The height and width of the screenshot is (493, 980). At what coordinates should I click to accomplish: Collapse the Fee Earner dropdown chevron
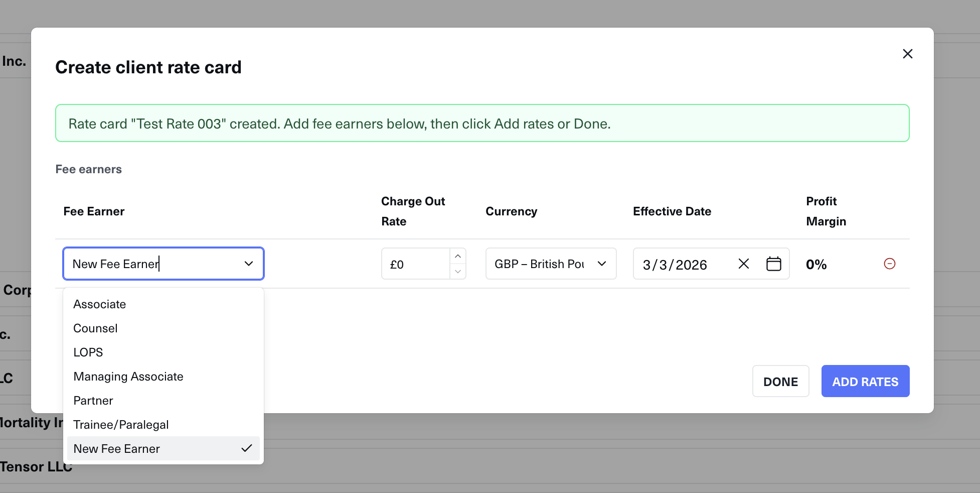(249, 264)
